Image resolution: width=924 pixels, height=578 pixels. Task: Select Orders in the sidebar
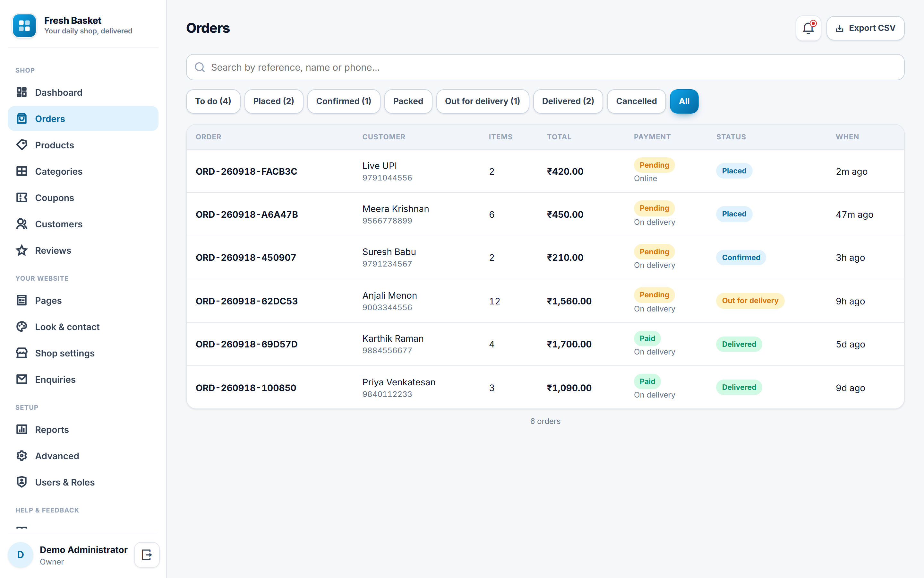tap(83, 119)
